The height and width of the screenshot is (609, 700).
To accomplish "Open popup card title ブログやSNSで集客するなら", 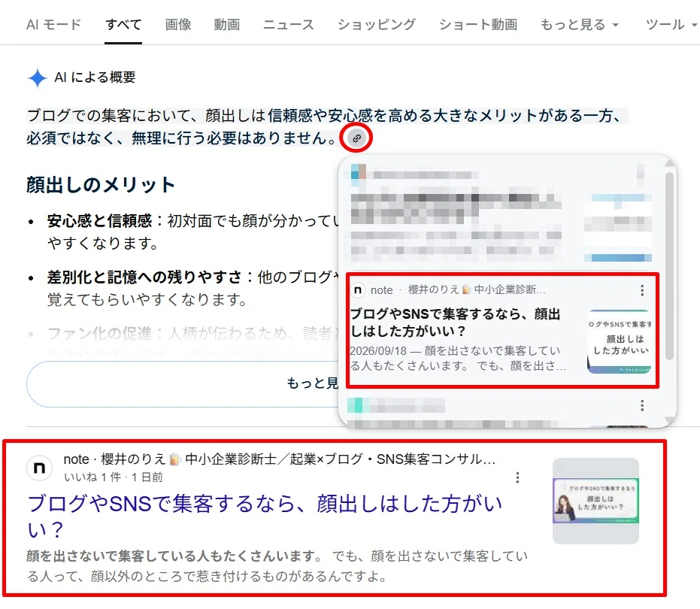I will pyautogui.click(x=455, y=323).
